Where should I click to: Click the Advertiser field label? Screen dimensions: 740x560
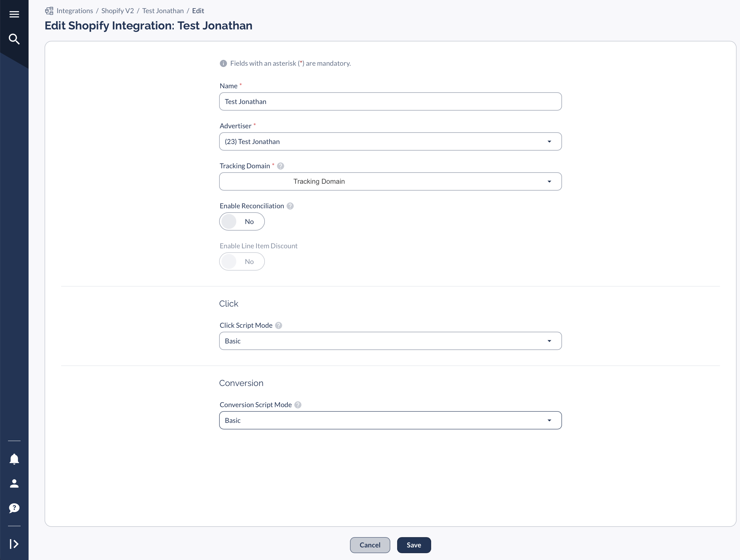[235, 126]
